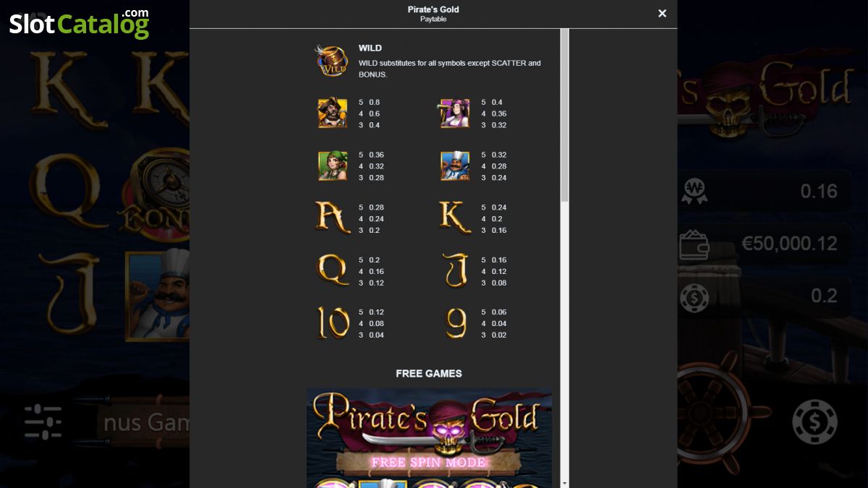The height and width of the screenshot is (488, 868).
Task: Click the paytable scrollbar thumb
Action: click(564, 116)
